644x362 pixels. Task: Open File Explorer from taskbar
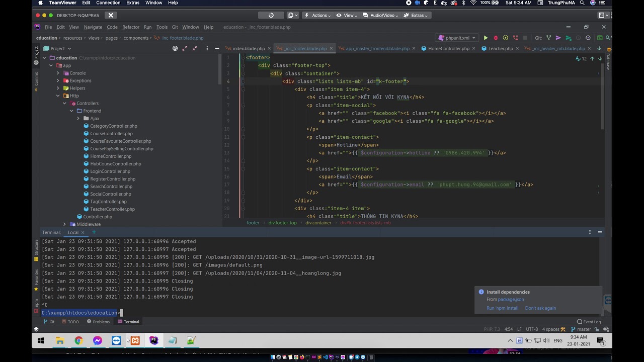pos(60,341)
